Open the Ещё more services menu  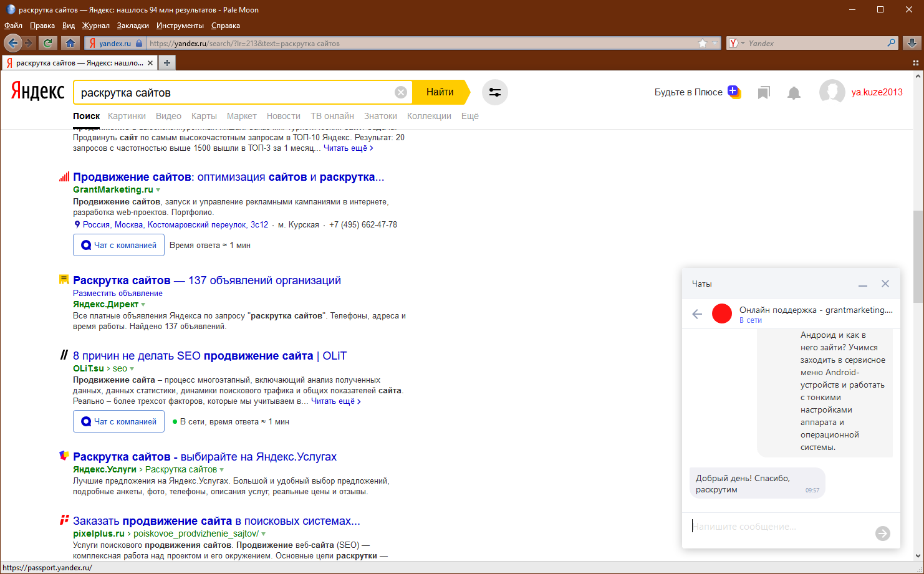coord(470,116)
